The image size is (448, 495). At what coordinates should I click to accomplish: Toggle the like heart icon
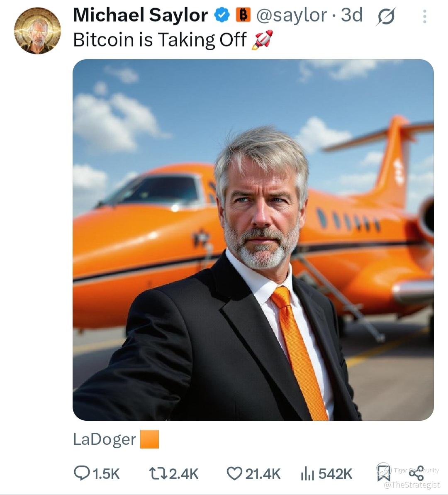coord(234,473)
